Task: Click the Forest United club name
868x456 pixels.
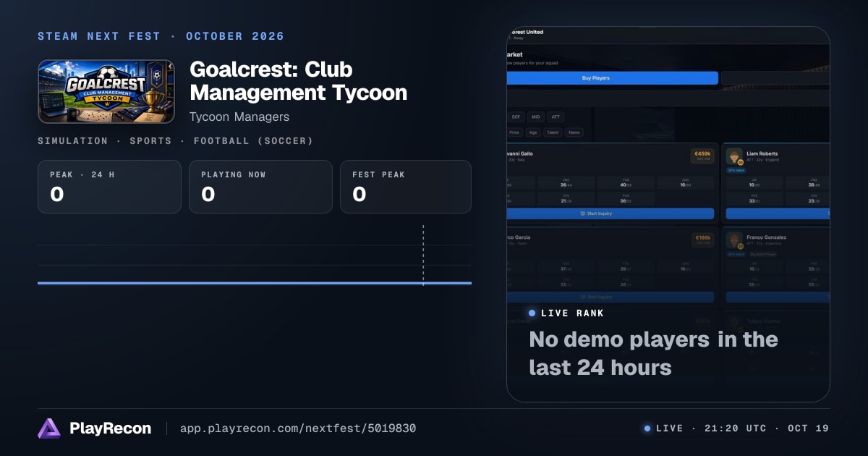Action: 526,32
